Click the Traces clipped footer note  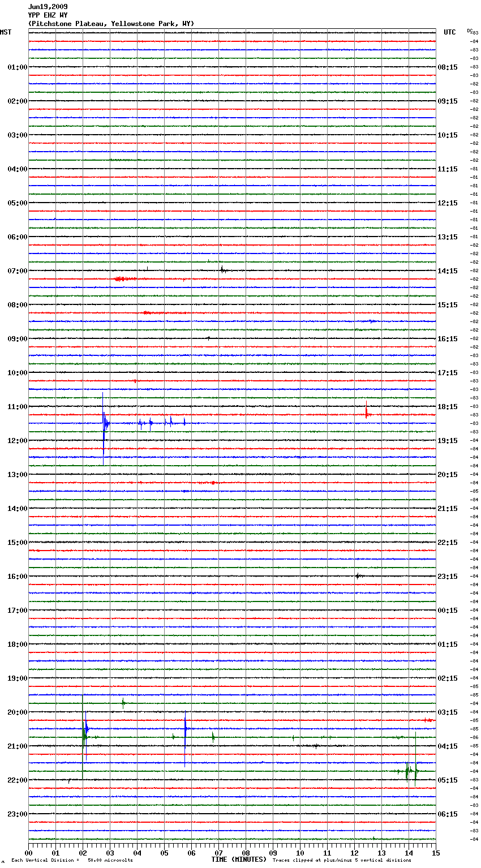[x=342, y=860]
